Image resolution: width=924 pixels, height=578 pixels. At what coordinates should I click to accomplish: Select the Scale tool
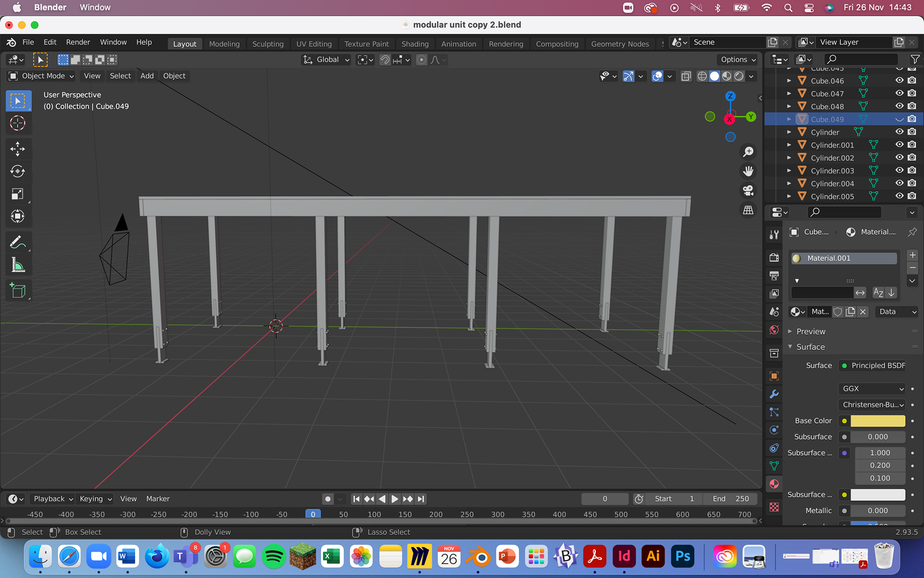click(18, 194)
